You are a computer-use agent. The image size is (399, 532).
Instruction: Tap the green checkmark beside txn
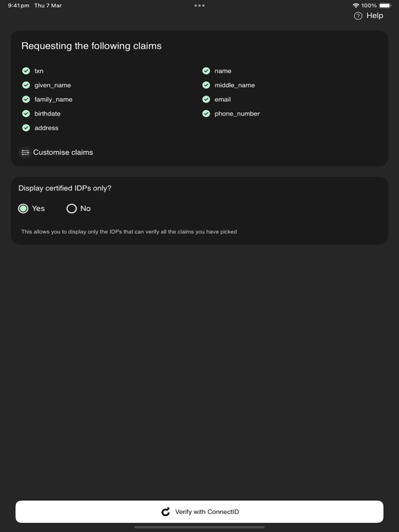pos(26,71)
